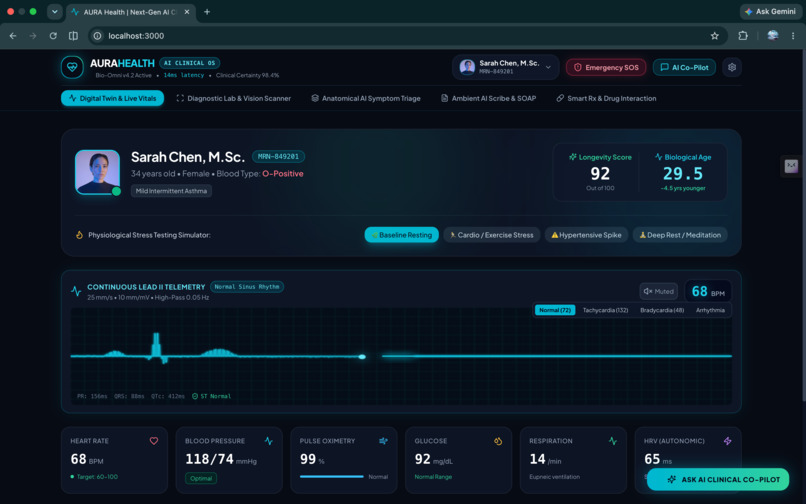Click Sarah Chen's profile photo
806x504 pixels.
[97, 172]
